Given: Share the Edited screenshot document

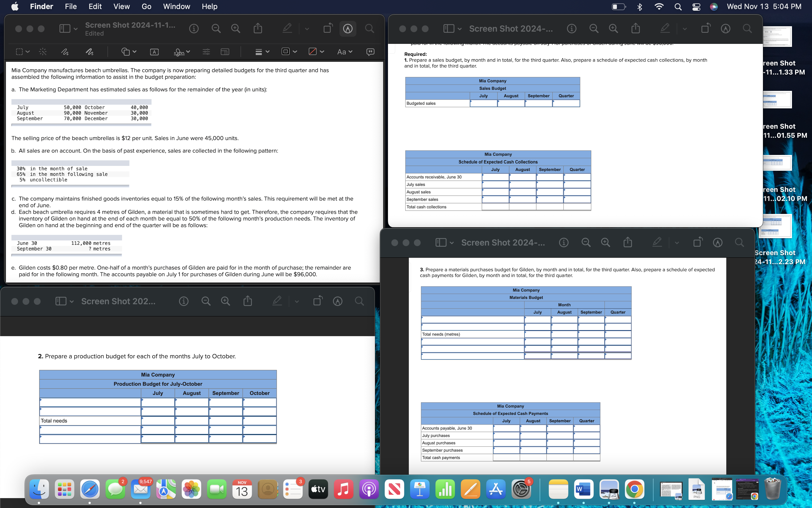Looking at the screenshot, I should coord(258,28).
